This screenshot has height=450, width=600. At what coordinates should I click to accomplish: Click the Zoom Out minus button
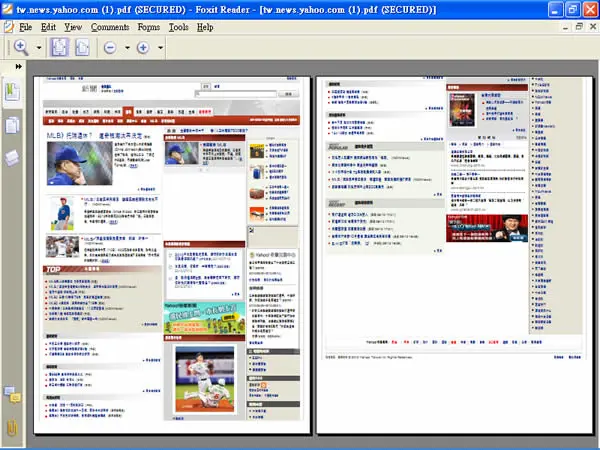click(x=110, y=48)
